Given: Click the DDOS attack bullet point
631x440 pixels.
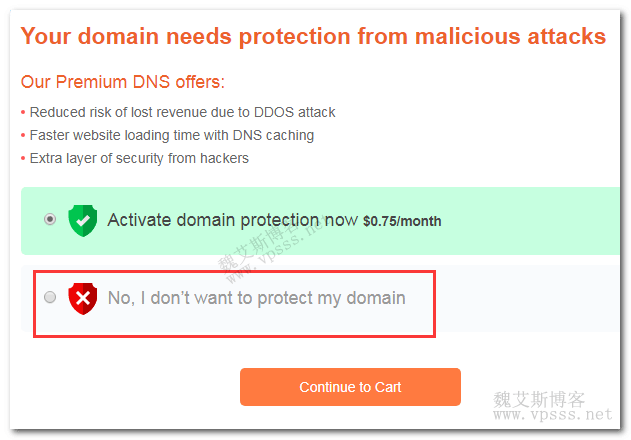Looking at the screenshot, I should 182,112.
